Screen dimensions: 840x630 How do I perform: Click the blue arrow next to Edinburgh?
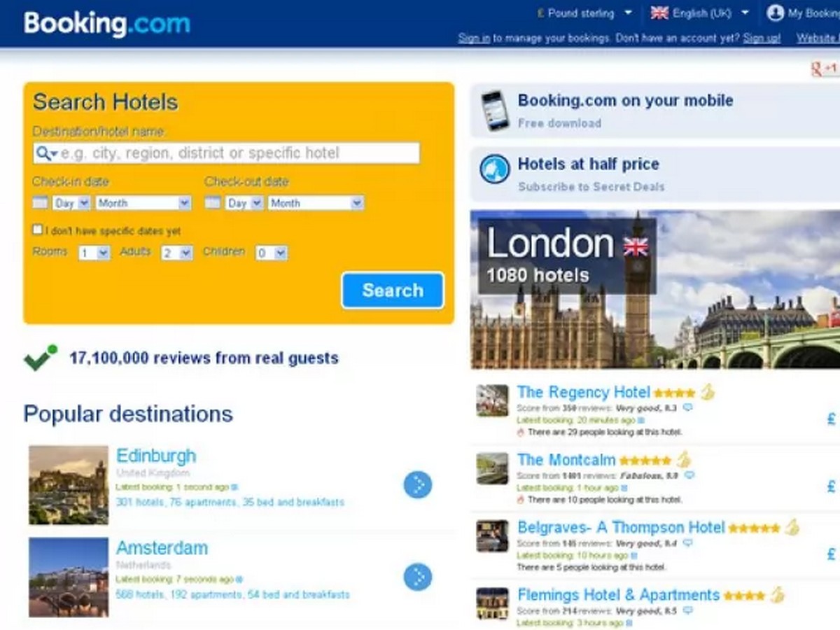pos(418,484)
